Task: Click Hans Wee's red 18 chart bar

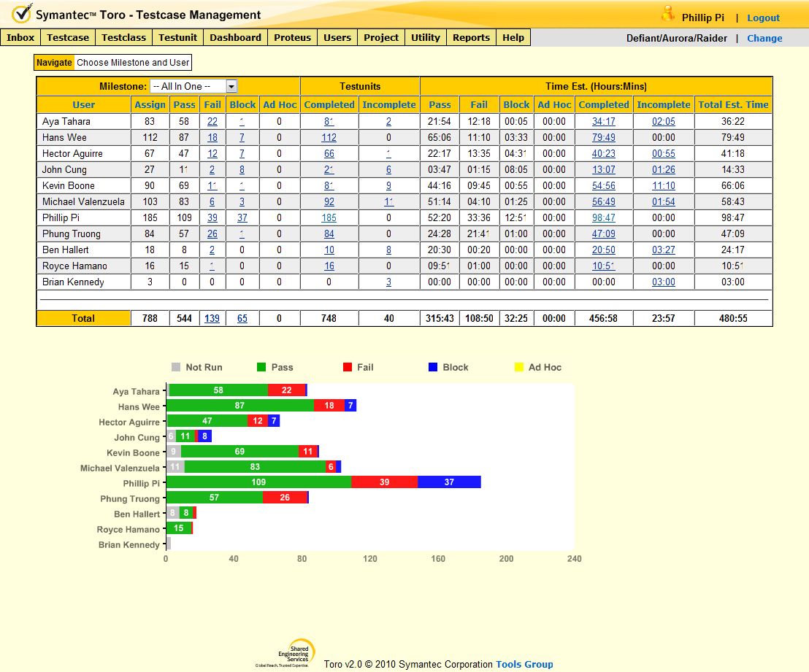Action: click(329, 406)
